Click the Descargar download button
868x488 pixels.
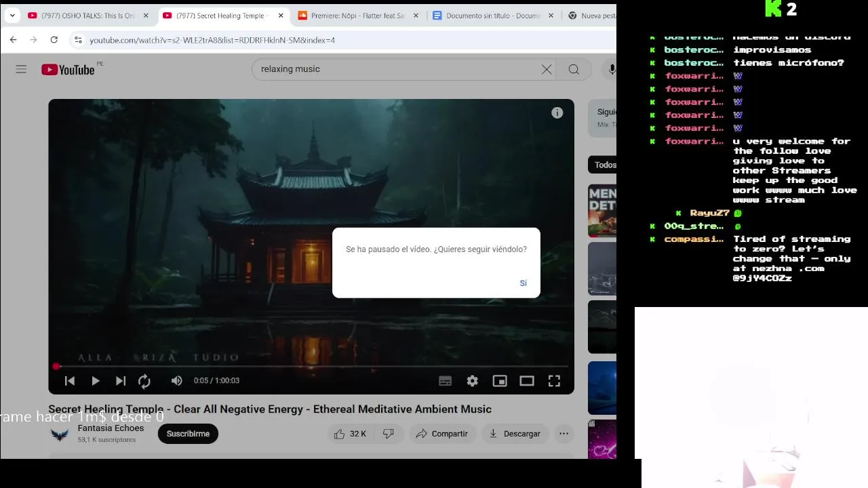click(515, 434)
